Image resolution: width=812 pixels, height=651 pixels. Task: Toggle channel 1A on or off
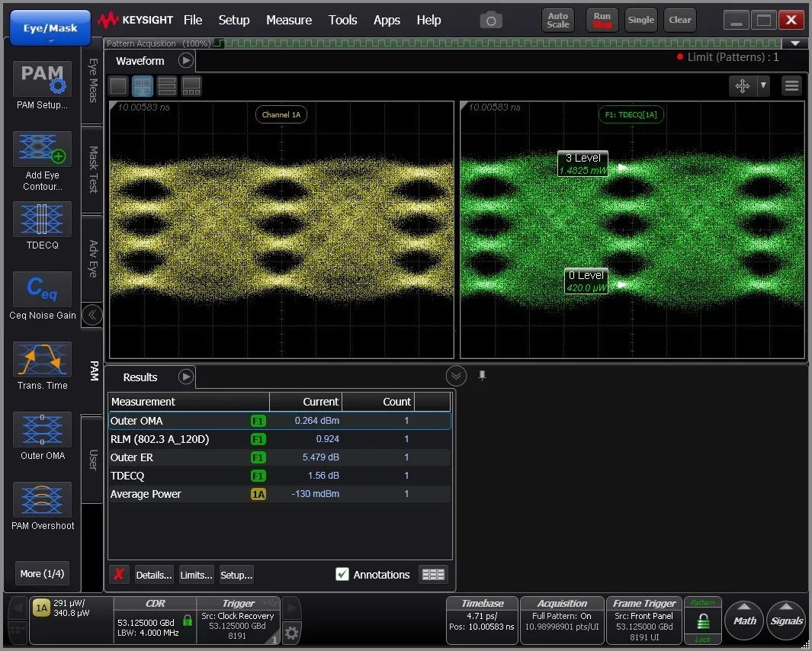click(41, 608)
